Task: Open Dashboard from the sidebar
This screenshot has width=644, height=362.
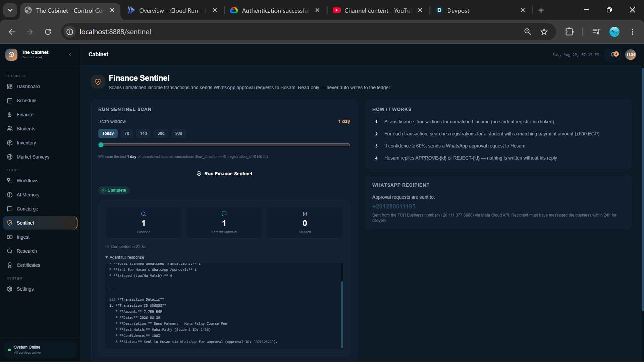Action: click(40, 86)
